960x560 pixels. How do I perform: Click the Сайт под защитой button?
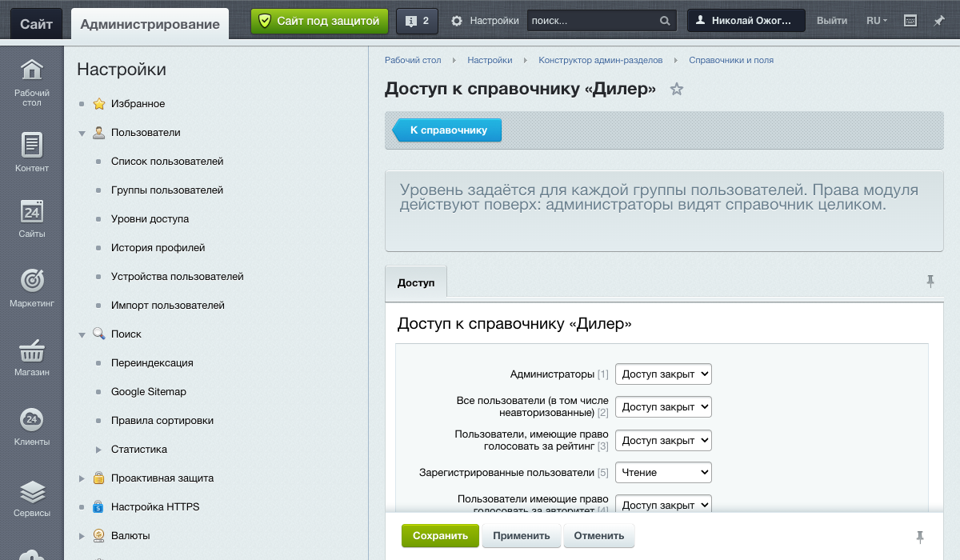(x=320, y=21)
